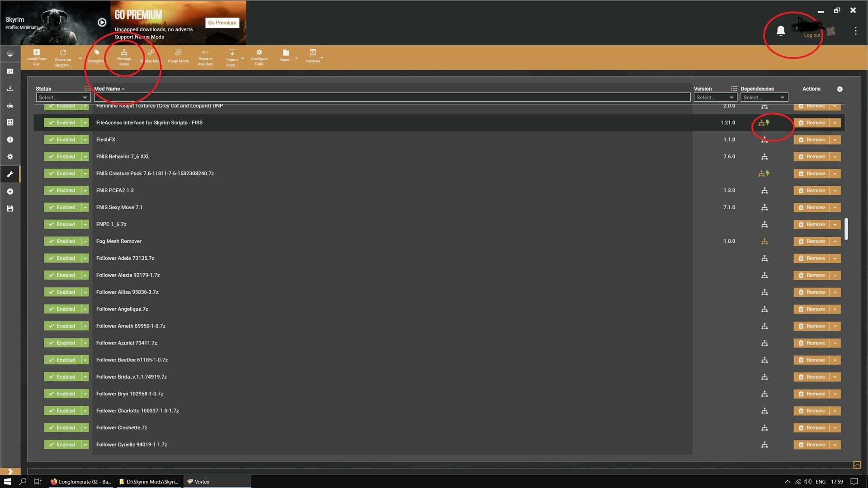This screenshot has height=488, width=868.
Task: Expand status arrow for Follower Azuriel
Action: pos(85,343)
